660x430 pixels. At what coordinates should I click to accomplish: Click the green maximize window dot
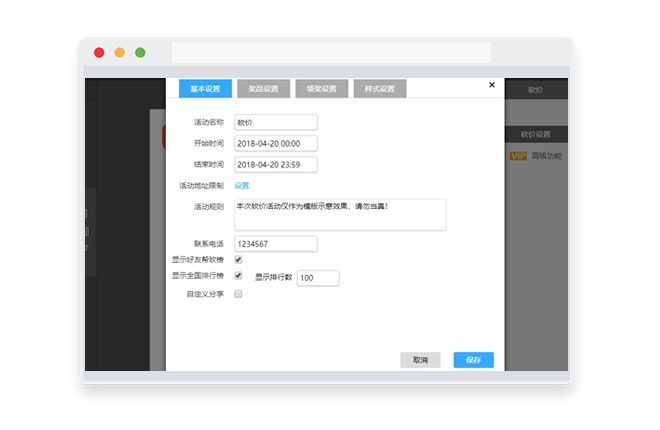coord(140,53)
